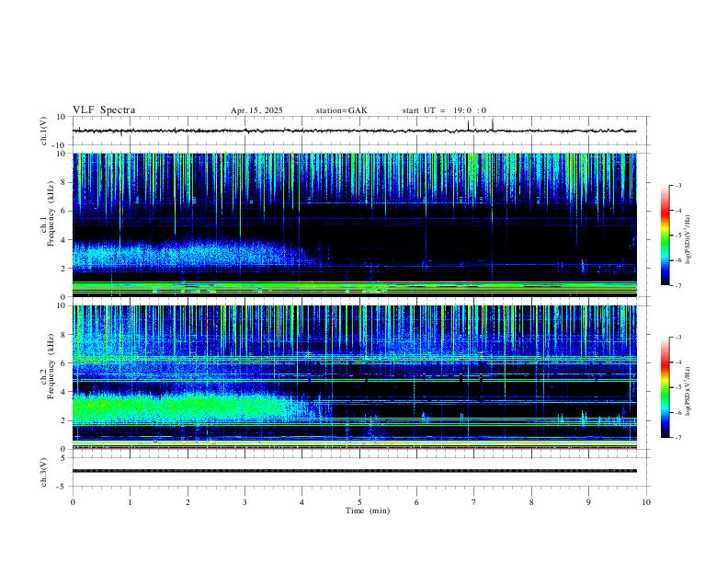
Task: Click the "Time (min)" axis label
Action: click(x=368, y=511)
